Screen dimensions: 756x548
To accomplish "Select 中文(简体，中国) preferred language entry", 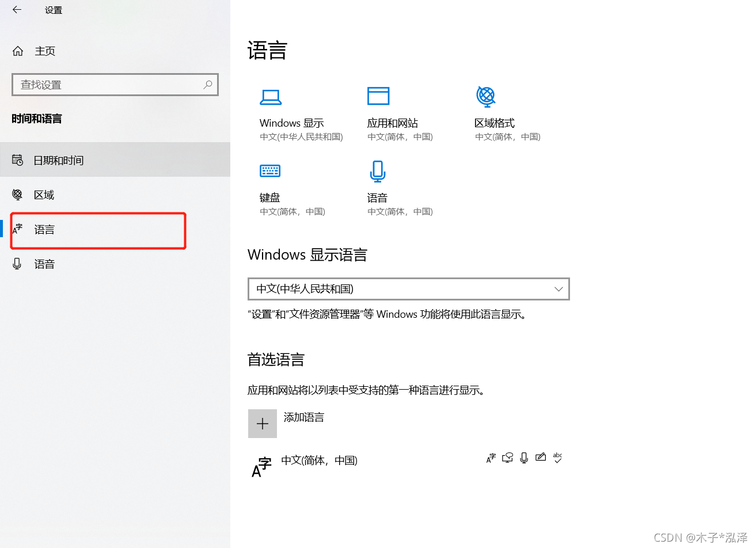I will click(319, 461).
